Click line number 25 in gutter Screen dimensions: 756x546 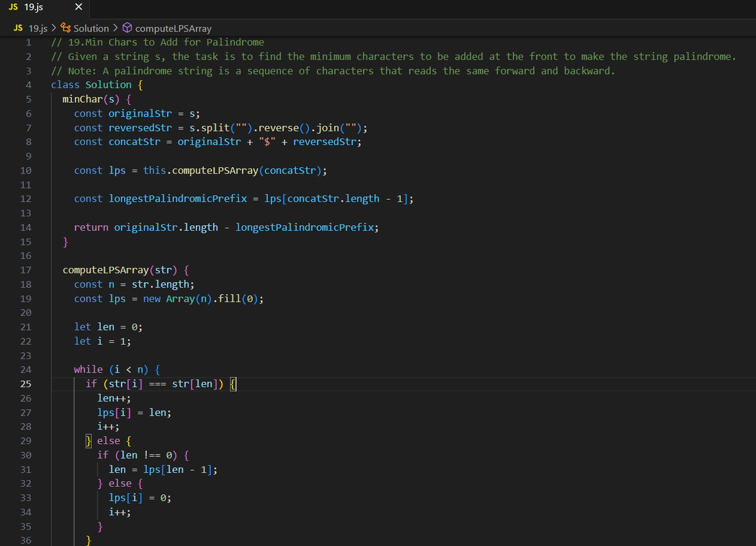(26, 384)
